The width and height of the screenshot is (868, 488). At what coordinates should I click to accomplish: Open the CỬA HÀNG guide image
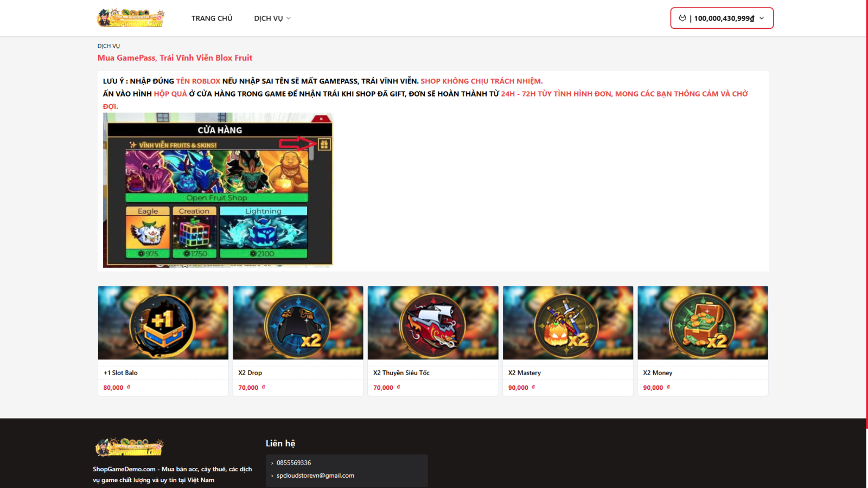pyautogui.click(x=218, y=190)
